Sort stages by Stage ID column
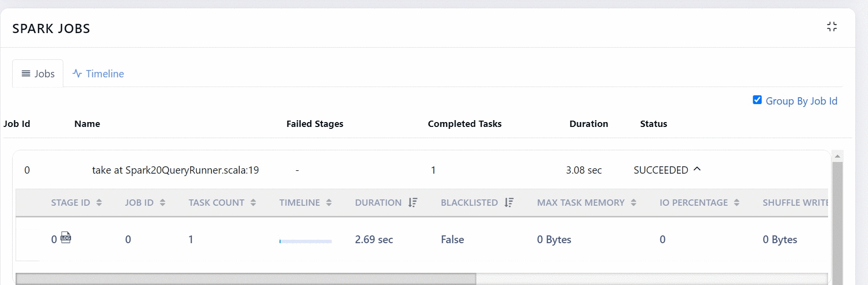Viewport: 868px width, 285px height. pos(99,203)
